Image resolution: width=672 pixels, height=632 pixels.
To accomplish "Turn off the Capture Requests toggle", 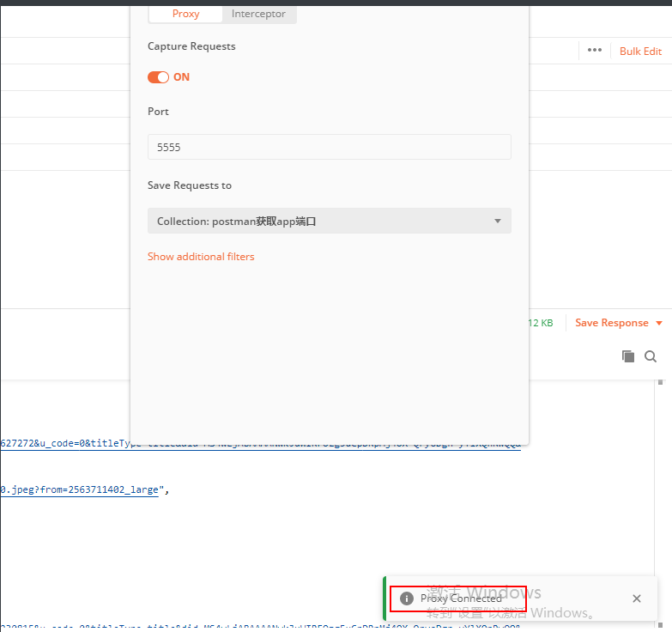I will click(x=158, y=77).
